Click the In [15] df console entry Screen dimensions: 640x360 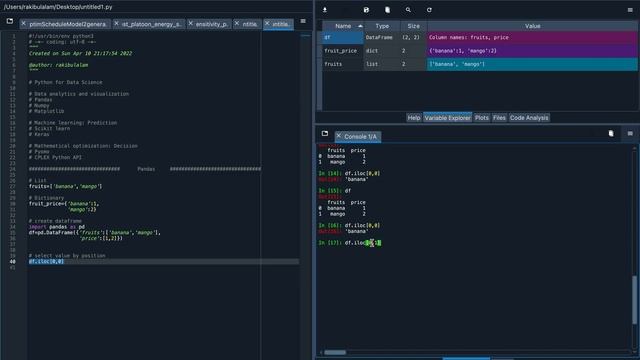click(x=335, y=191)
